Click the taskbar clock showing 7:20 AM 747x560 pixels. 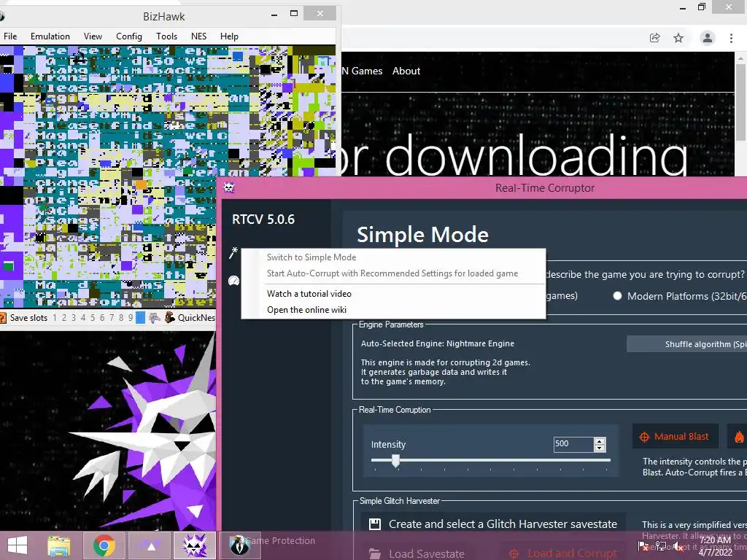coord(715,546)
